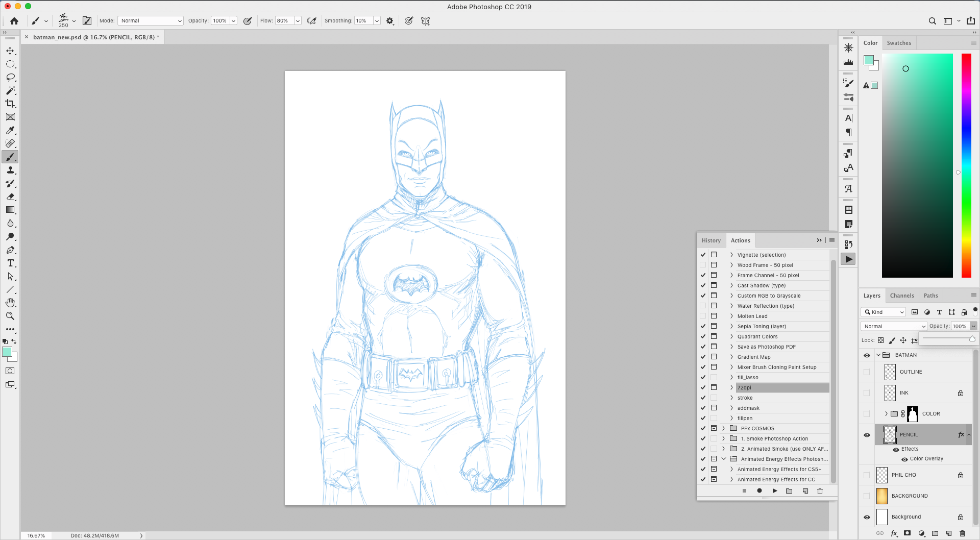Open the blend Mode dropdown in options bar
This screenshot has width=980, height=540.
tap(151, 21)
